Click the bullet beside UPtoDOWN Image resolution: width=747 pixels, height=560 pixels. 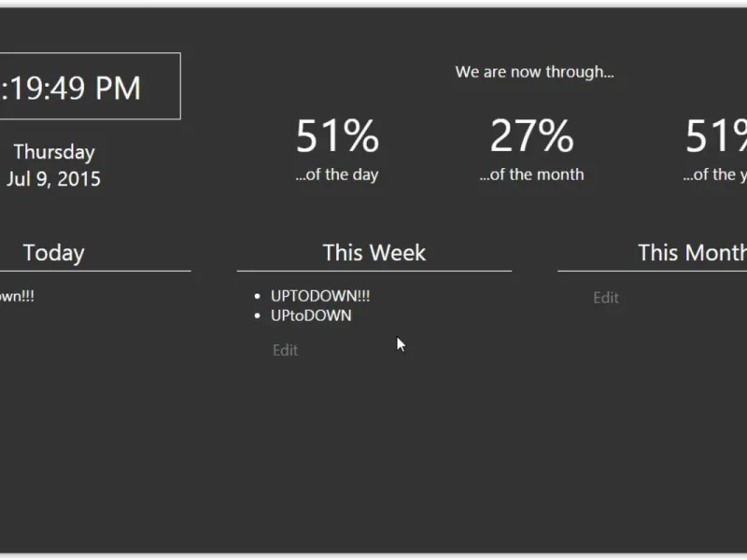pyautogui.click(x=258, y=316)
